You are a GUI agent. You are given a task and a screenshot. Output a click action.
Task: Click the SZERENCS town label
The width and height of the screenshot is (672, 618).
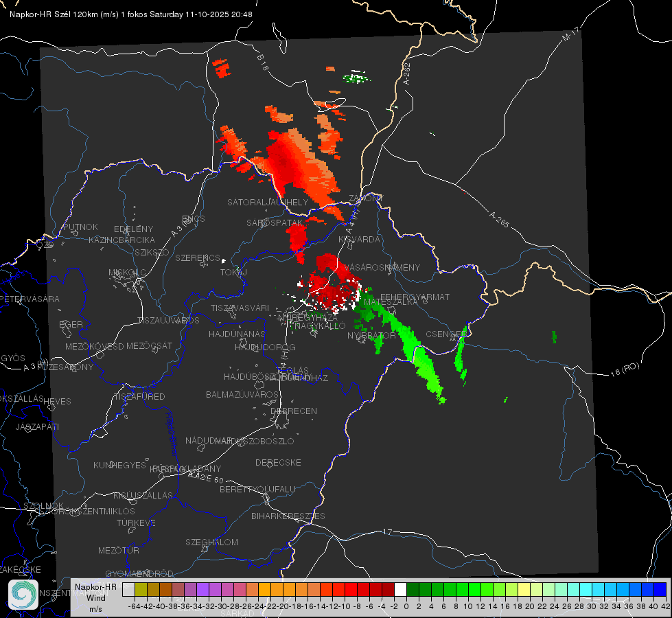coord(198,257)
